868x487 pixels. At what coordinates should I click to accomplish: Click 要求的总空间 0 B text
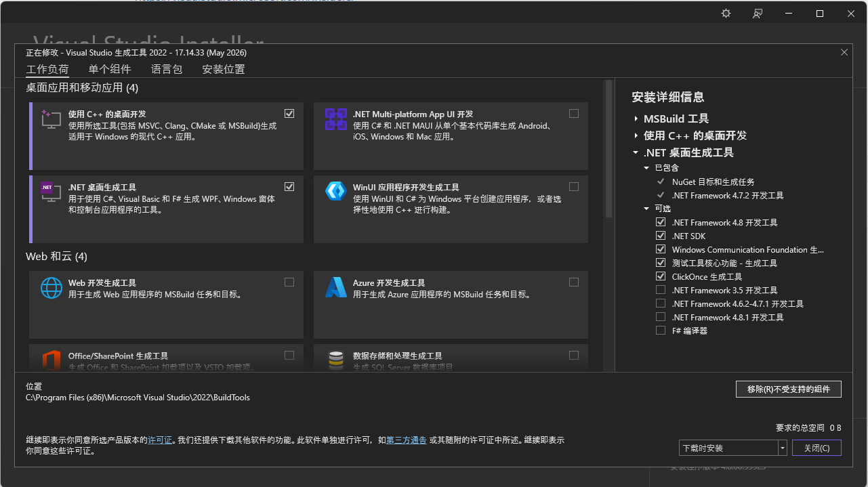[808, 427]
